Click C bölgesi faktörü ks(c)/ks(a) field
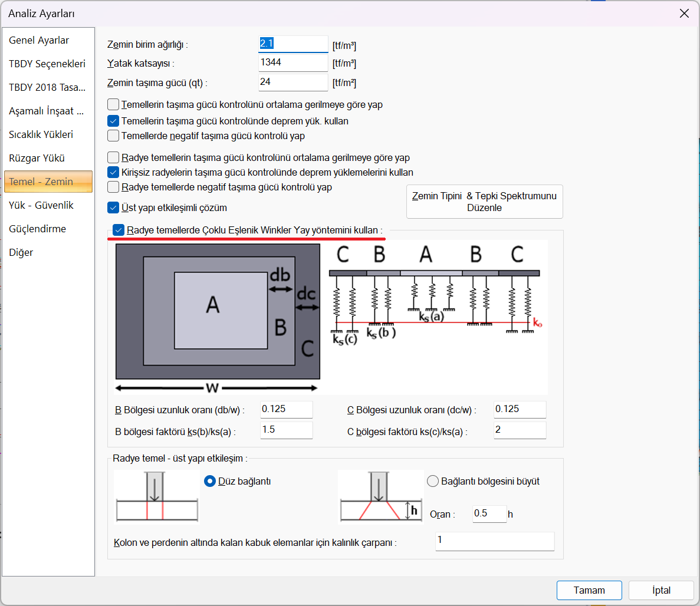 pyautogui.click(x=520, y=430)
